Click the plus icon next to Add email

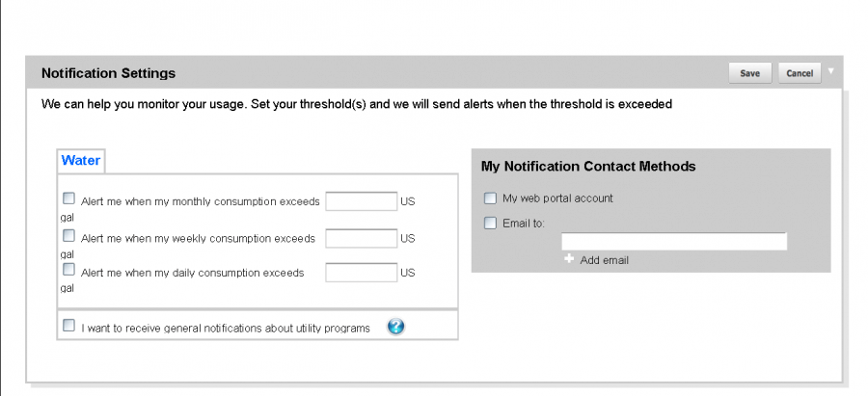click(568, 259)
